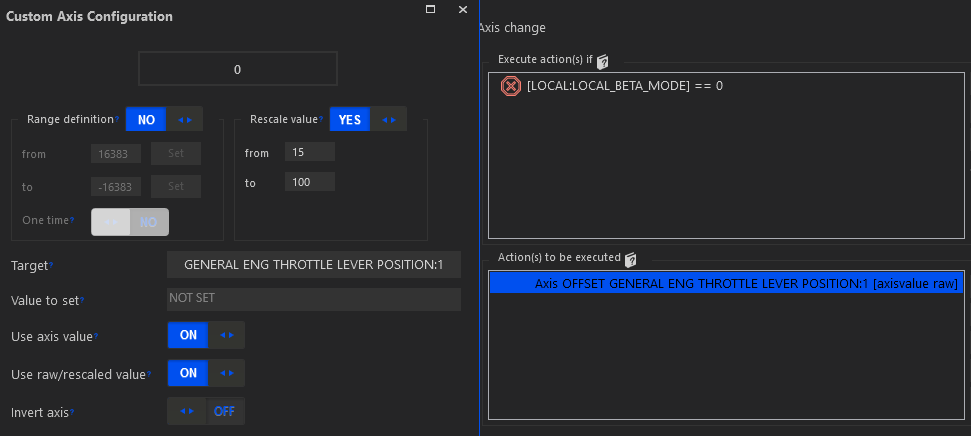Click the red X condition icon
This screenshot has height=436, width=971.
(x=510, y=86)
